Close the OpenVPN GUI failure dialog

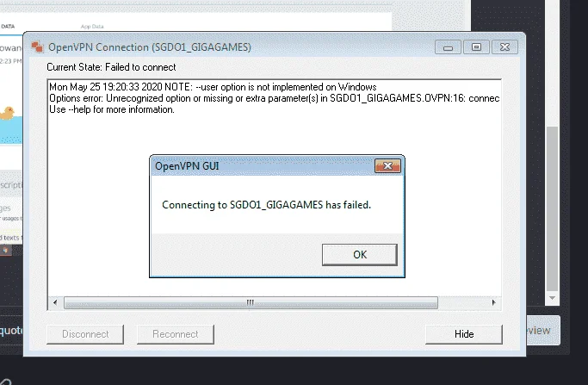click(387, 166)
